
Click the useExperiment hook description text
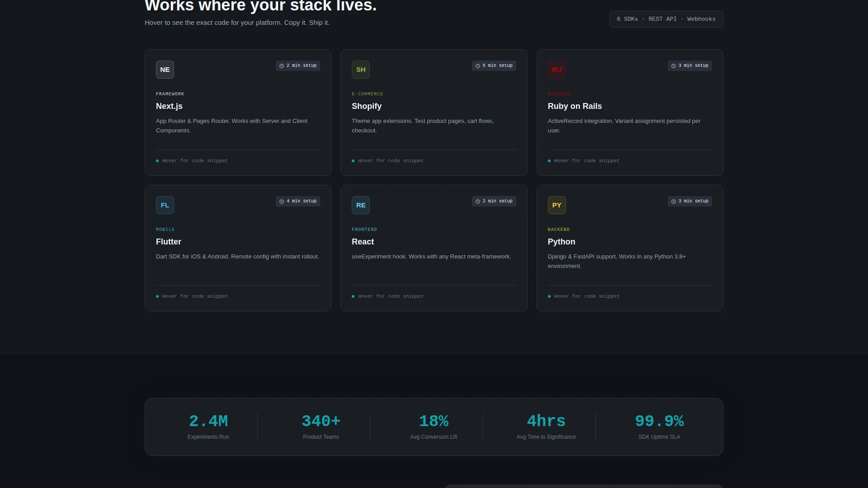[431, 257]
